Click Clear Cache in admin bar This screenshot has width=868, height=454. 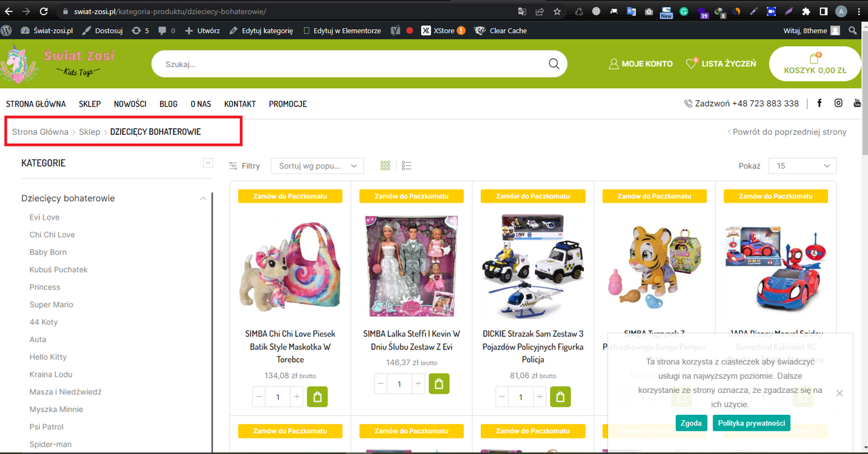500,30
